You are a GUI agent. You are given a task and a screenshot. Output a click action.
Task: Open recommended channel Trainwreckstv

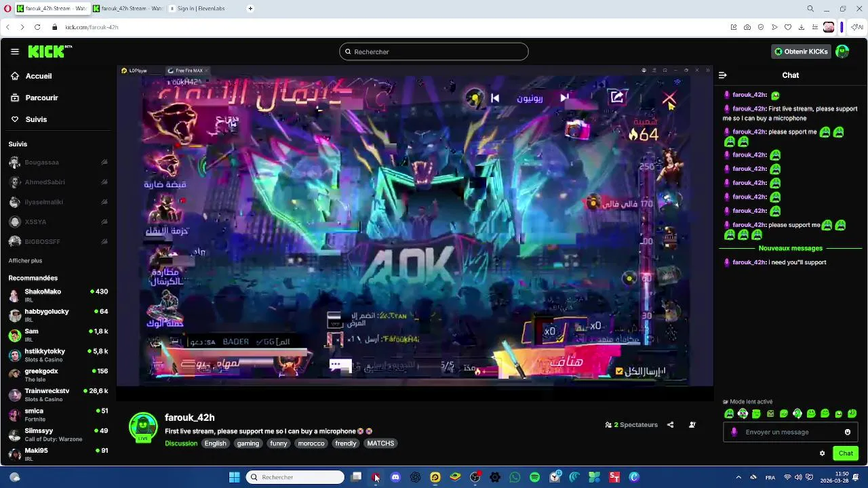click(x=58, y=394)
